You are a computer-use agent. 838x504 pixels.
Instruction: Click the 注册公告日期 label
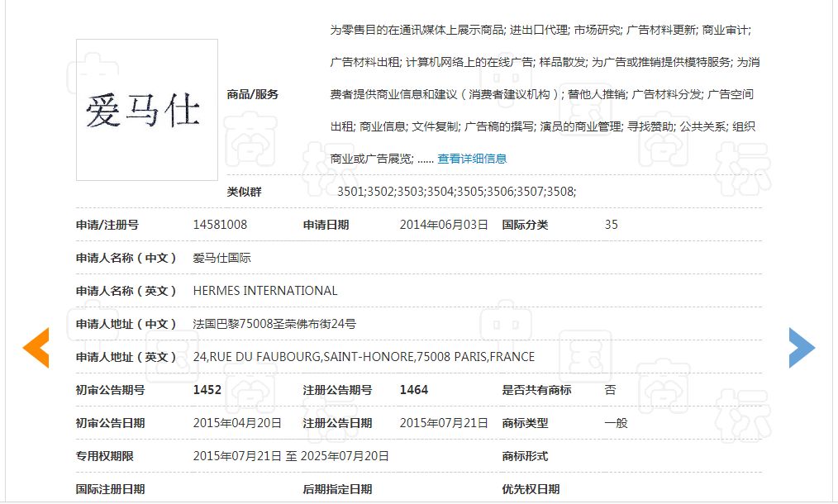tap(337, 423)
